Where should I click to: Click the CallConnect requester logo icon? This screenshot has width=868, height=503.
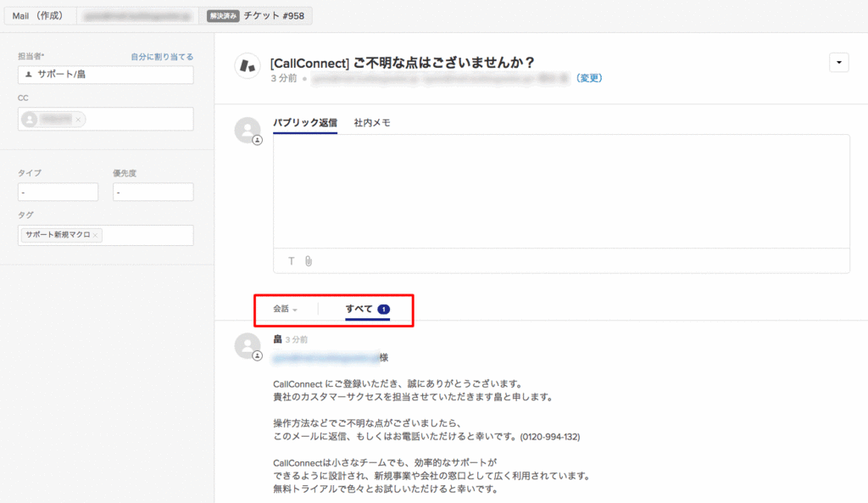(x=248, y=66)
